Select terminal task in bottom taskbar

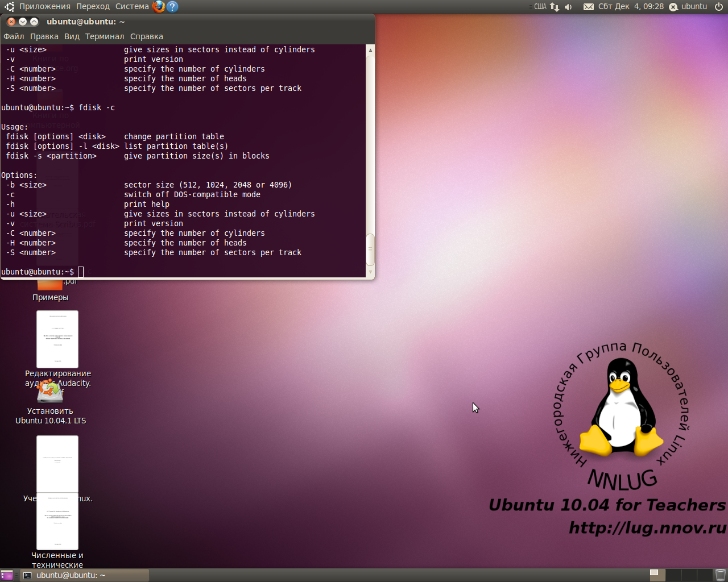pyautogui.click(x=85, y=575)
